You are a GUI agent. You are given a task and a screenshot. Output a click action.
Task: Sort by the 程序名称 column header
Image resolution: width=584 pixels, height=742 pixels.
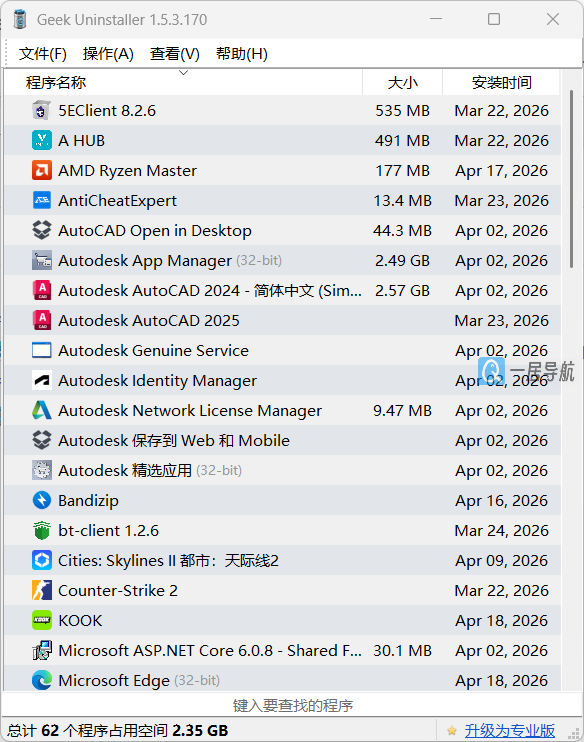tap(183, 82)
